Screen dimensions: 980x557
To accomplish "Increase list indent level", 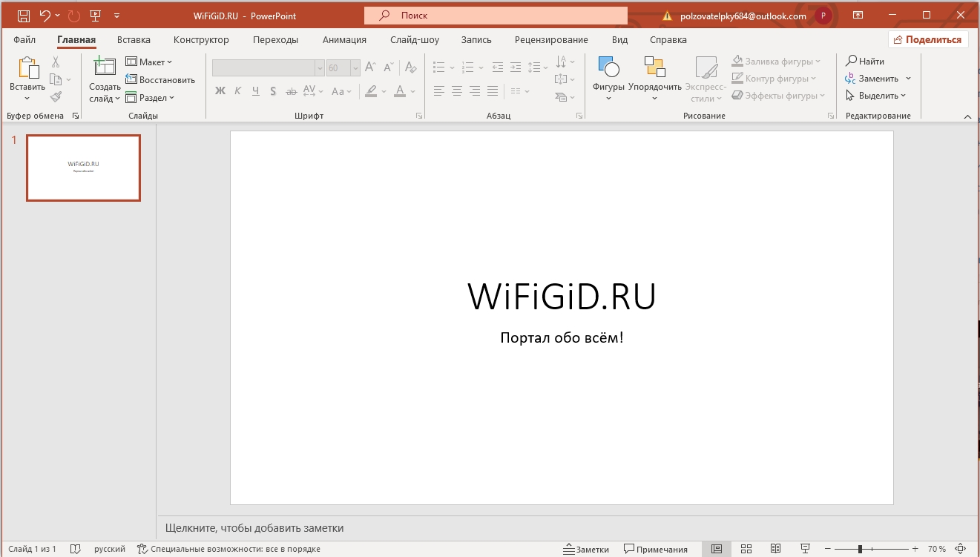I will pos(515,67).
